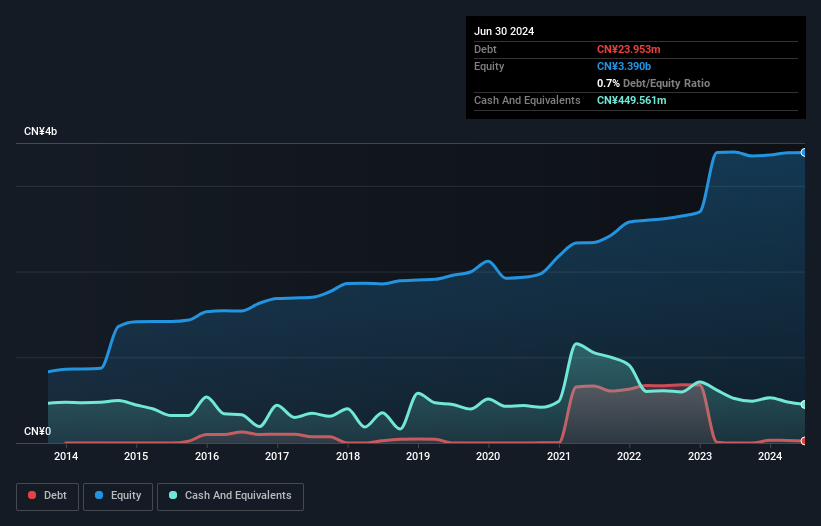Image resolution: width=821 pixels, height=526 pixels.
Task: Click the 2019 x-axis label
Action: coord(418,456)
